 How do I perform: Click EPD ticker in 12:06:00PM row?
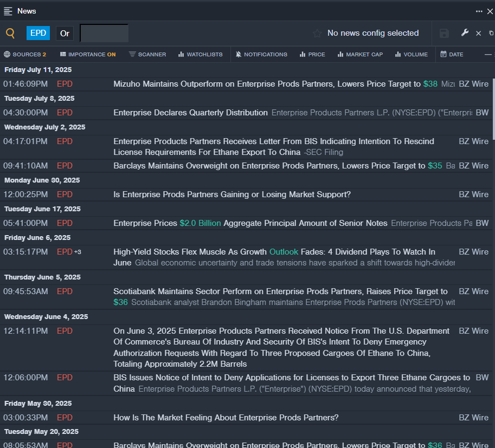[x=65, y=378]
